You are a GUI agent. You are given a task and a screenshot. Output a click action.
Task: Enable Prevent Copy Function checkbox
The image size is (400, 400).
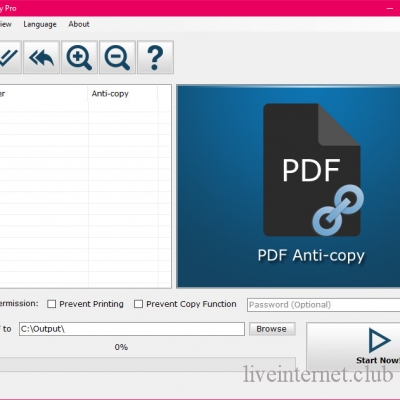pos(138,304)
